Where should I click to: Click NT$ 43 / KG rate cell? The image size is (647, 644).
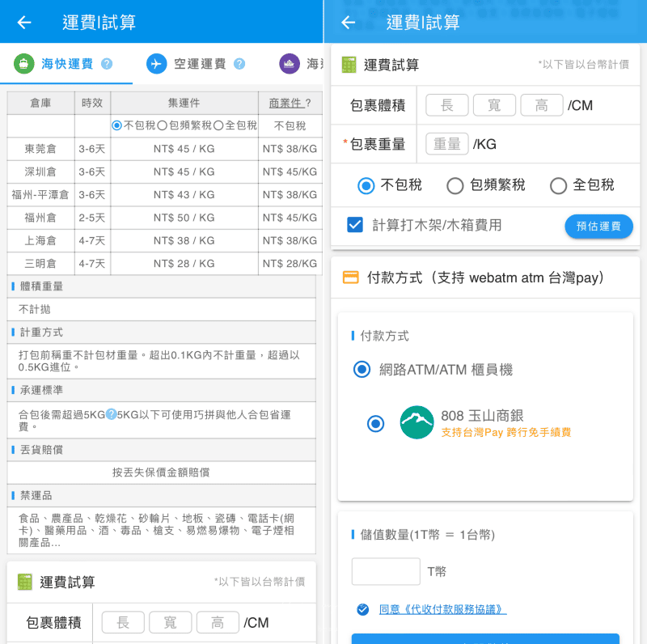[184, 194]
